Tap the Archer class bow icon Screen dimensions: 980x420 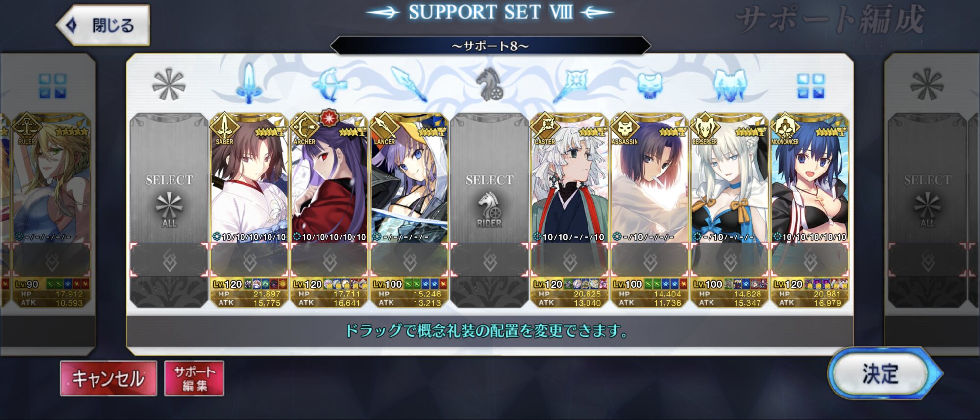pyautogui.click(x=329, y=84)
